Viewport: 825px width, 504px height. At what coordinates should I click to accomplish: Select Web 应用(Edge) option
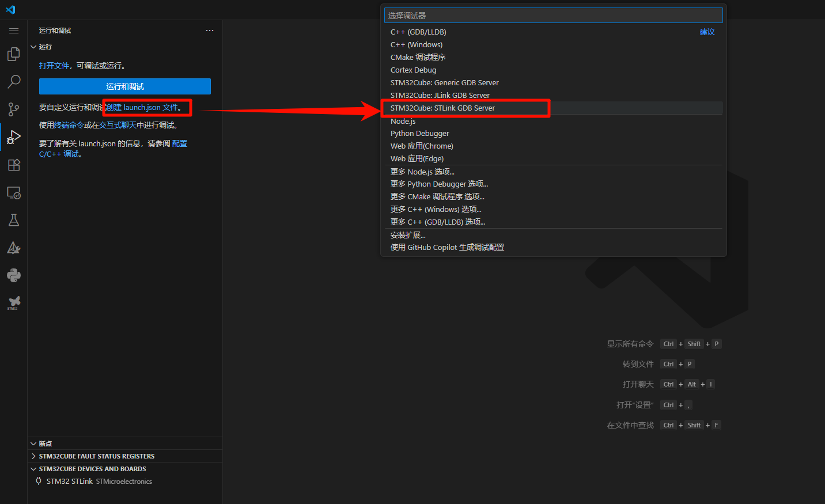click(554, 158)
